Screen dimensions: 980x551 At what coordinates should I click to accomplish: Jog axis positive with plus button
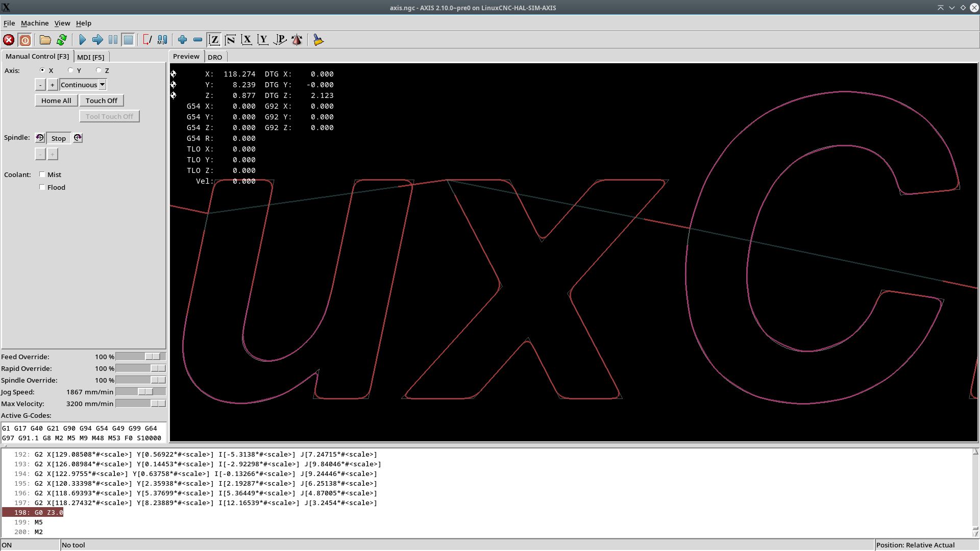pyautogui.click(x=52, y=85)
